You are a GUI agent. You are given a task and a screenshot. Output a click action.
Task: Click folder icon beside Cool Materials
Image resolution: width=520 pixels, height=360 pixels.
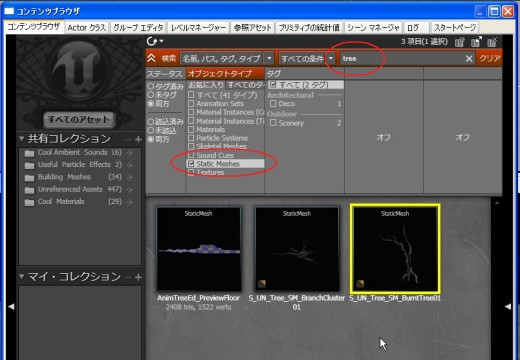[29, 202]
